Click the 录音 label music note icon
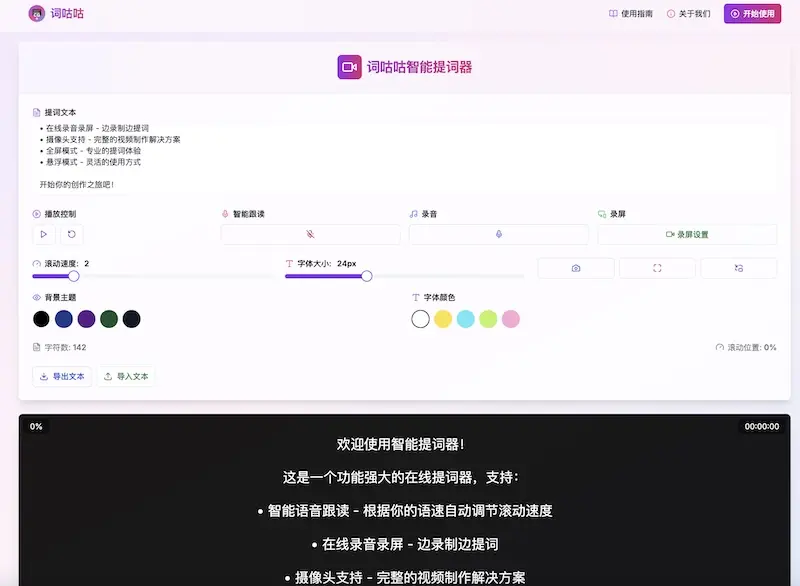The height and width of the screenshot is (586, 800). pos(413,214)
